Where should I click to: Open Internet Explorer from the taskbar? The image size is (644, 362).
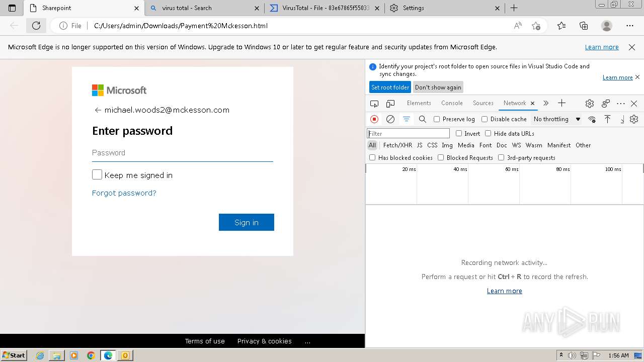(x=40, y=355)
